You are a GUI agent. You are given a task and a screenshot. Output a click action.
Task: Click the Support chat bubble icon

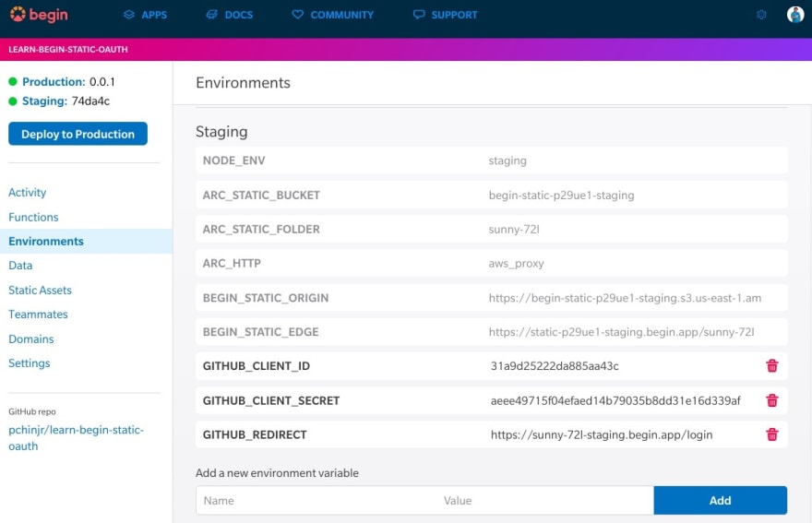tap(418, 15)
